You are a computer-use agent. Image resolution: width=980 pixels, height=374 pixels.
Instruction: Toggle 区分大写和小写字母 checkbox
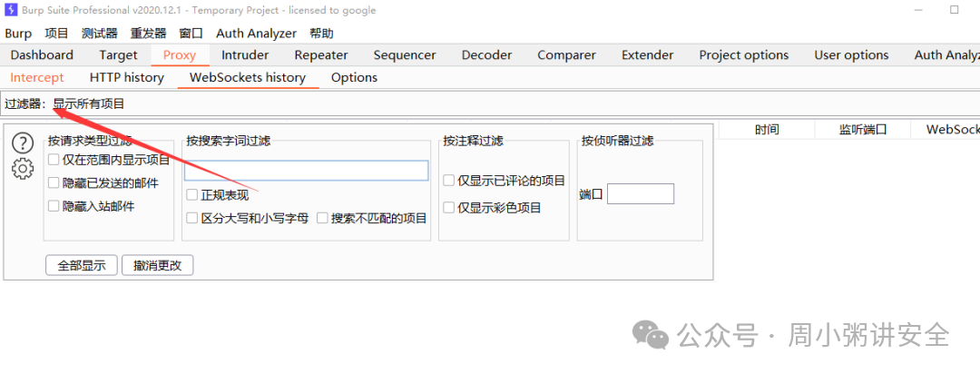click(192, 218)
